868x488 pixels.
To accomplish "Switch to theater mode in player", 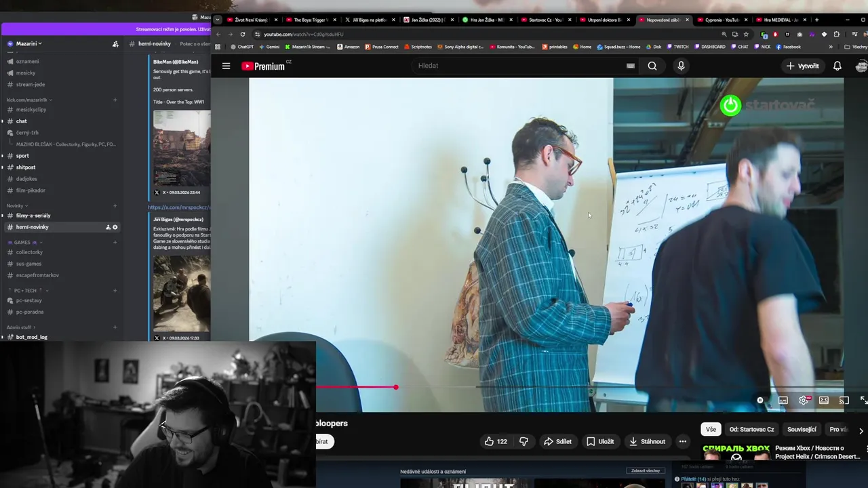I will (x=824, y=401).
